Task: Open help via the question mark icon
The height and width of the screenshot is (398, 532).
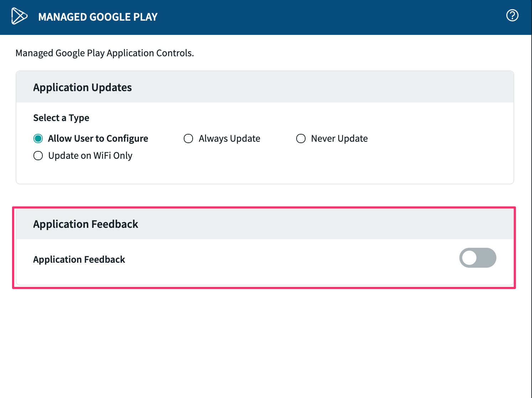Action: [512, 16]
